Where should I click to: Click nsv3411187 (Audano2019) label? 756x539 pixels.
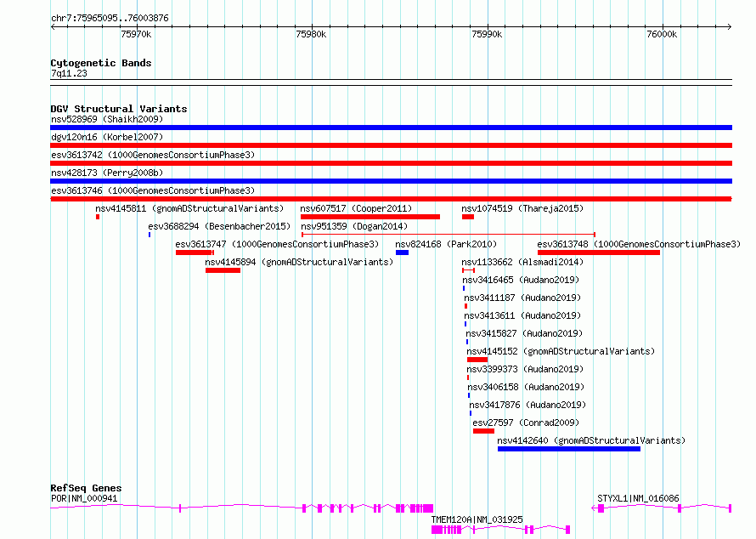click(x=522, y=298)
